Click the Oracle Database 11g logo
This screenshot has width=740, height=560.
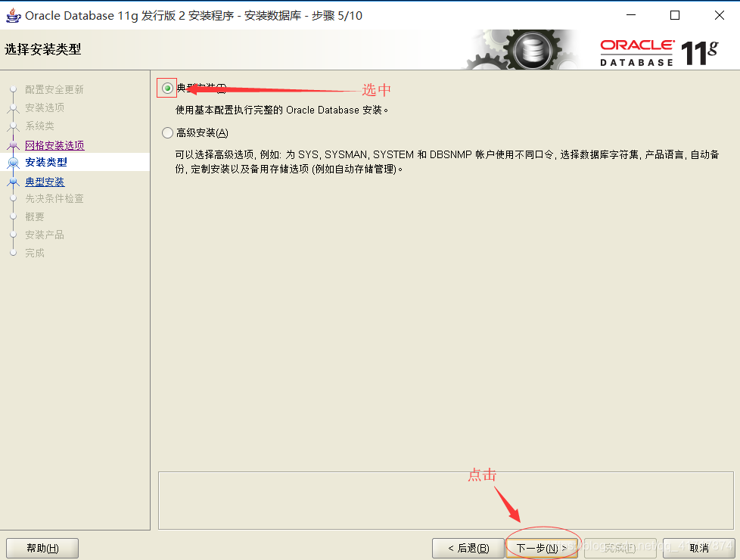(x=659, y=52)
